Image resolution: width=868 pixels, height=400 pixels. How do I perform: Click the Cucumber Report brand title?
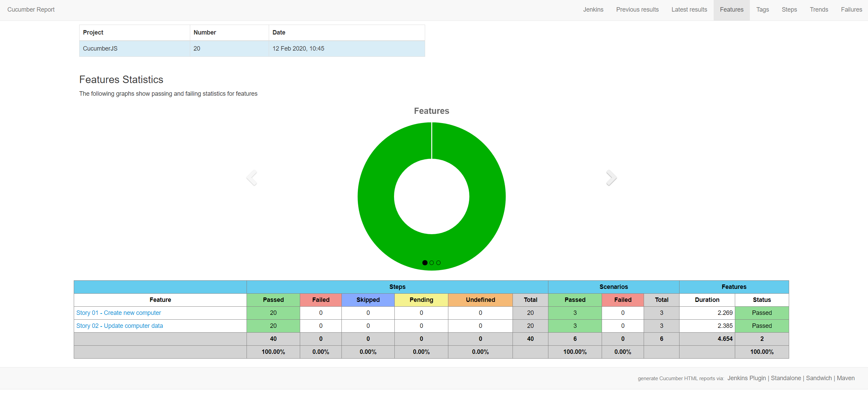coord(31,10)
